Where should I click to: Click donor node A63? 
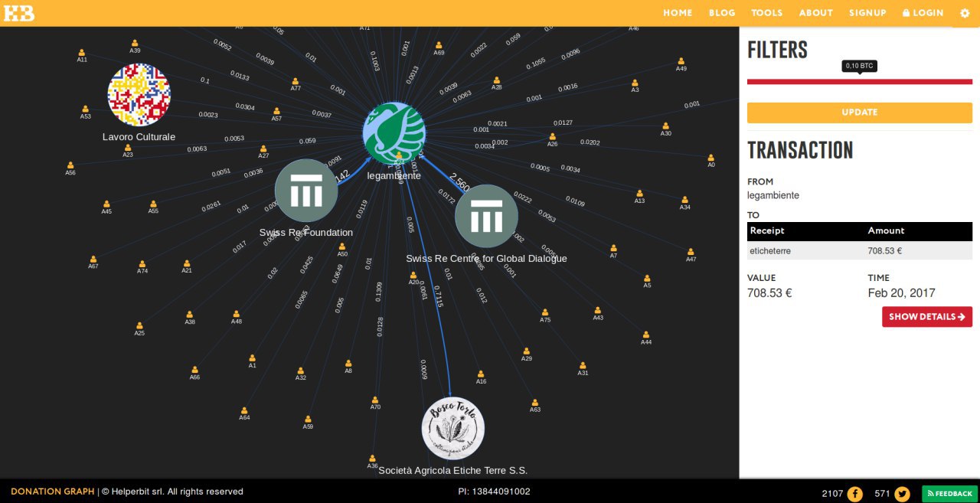pyautogui.click(x=535, y=402)
